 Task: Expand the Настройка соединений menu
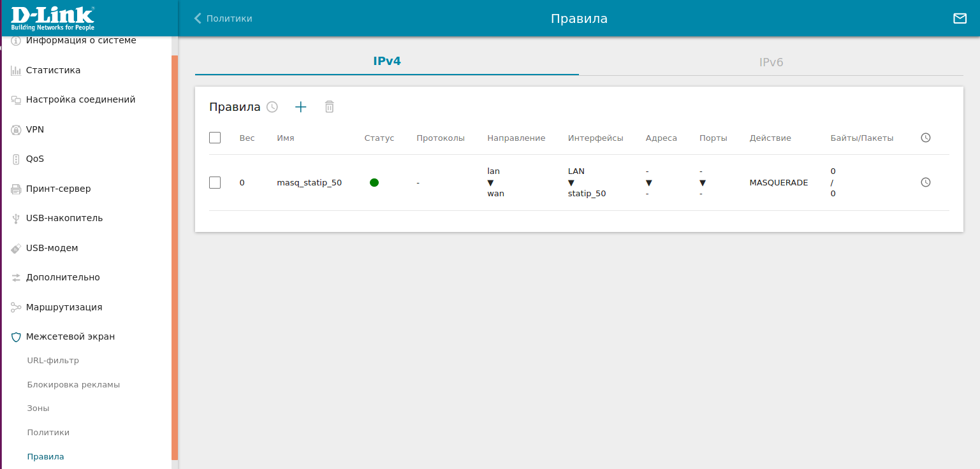tap(80, 99)
